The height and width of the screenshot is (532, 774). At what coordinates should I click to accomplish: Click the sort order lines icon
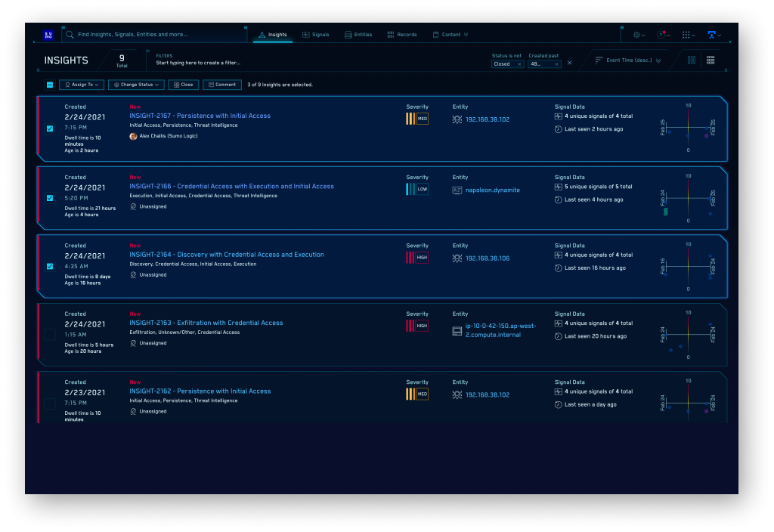pyautogui.click(x=599, y=60)
